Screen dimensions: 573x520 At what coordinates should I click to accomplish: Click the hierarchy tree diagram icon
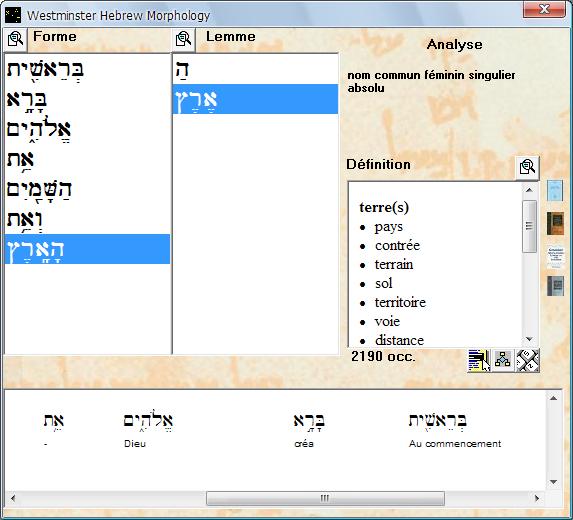[x=503, y=360]
